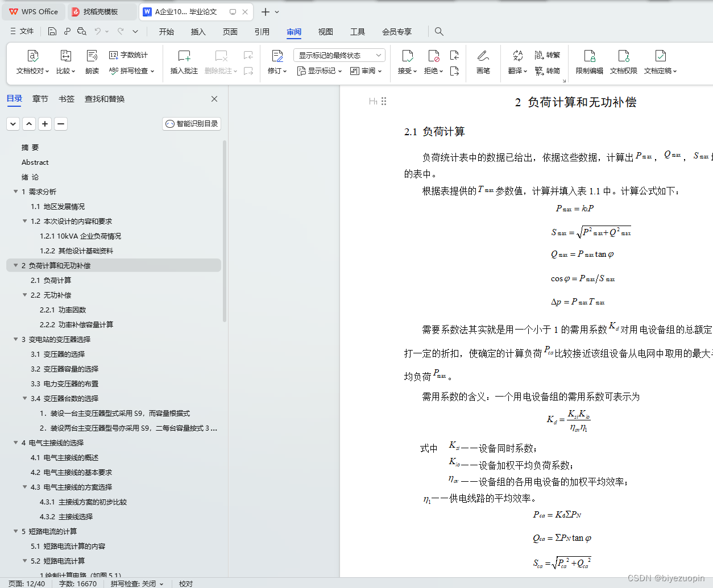Open the 显示标记的最终状态 dropdown
This screenshot has height=588, width=713.
coord(338,55)
